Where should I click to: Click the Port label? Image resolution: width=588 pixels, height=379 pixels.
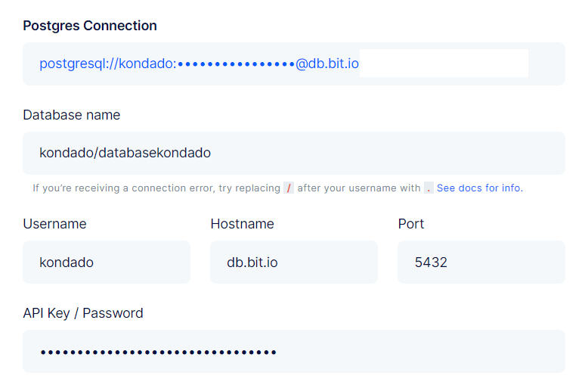410,224
